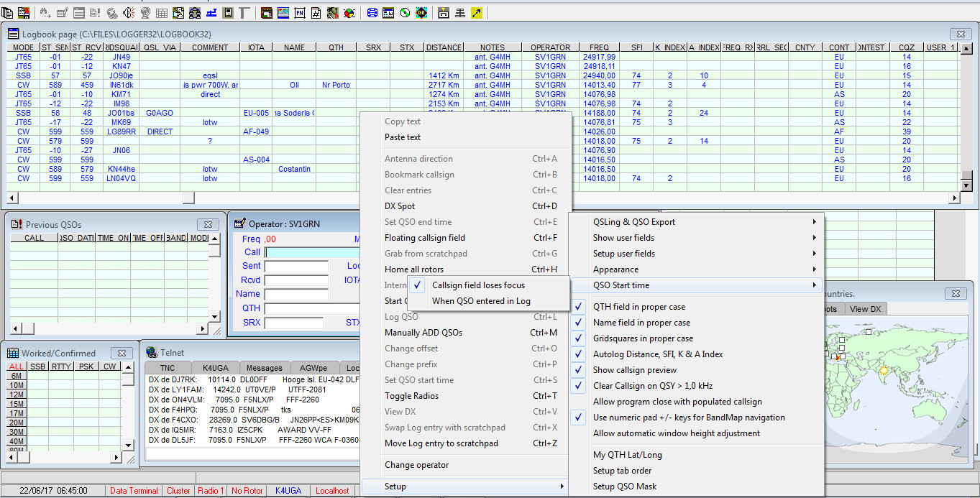Click the Telnet panel phone icon

[151, 352]
